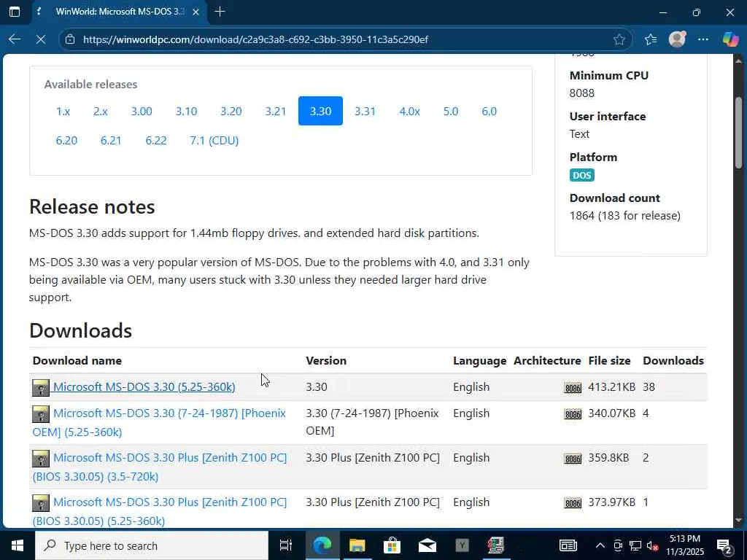Select the 3.20 release
This screenshot has height=560, width=747.
tap(231, 112)
